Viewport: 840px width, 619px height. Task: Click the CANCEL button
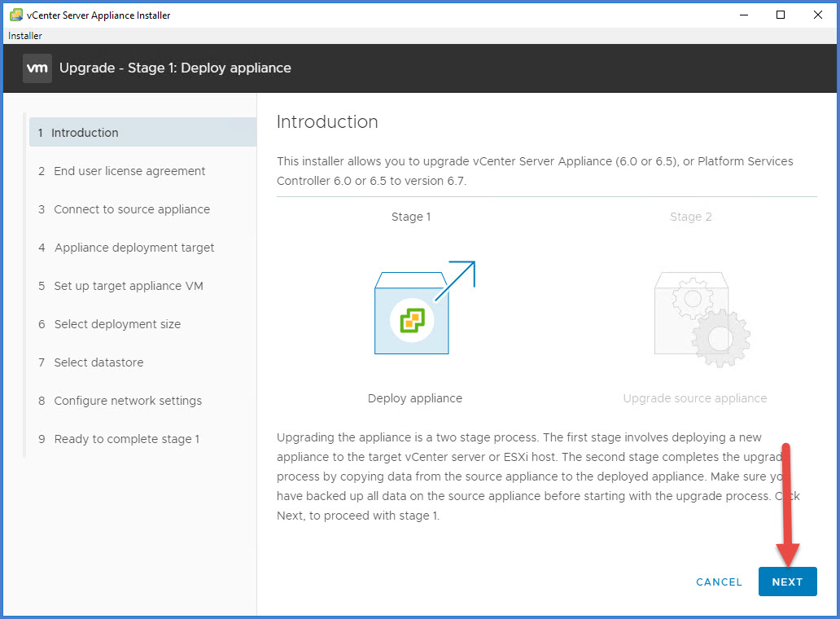[719, 582]
